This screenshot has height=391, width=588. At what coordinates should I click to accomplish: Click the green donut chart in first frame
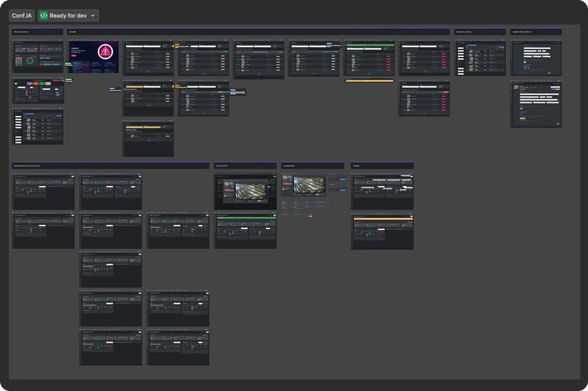[x=30, y=61]
